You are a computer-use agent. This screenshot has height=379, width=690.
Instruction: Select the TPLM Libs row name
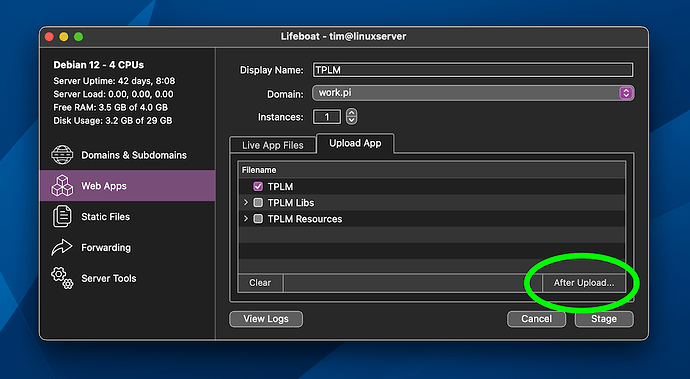(291, 203)
